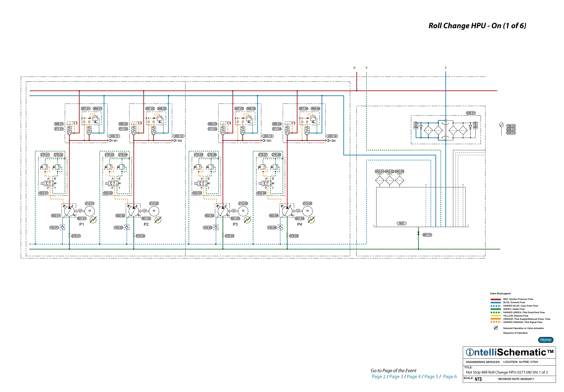The image size is (564, 392).
Task: Click component label 045.01
Action: click(471, 113)
